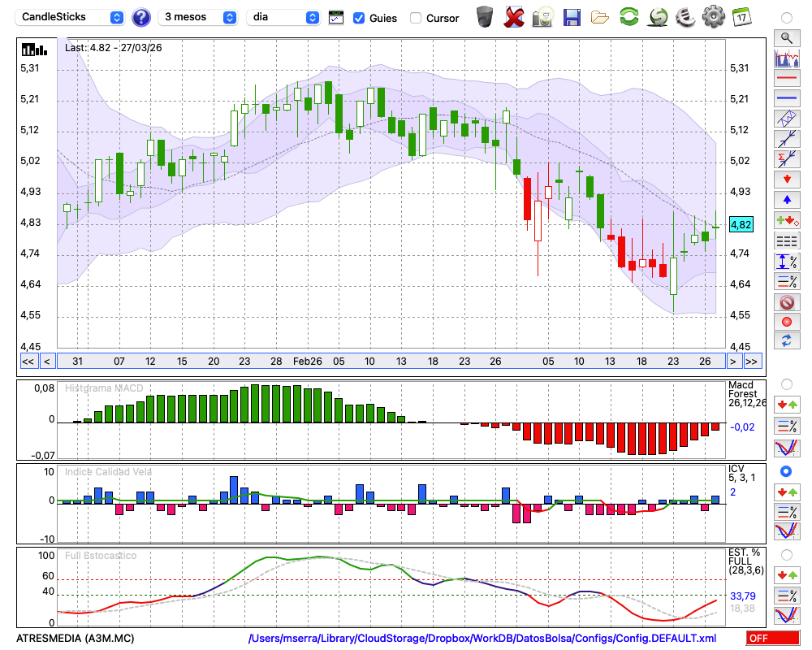Click the gear settings icon in toolbar
Viewport: 812px width, 650px height.
[x=713, y=16]
